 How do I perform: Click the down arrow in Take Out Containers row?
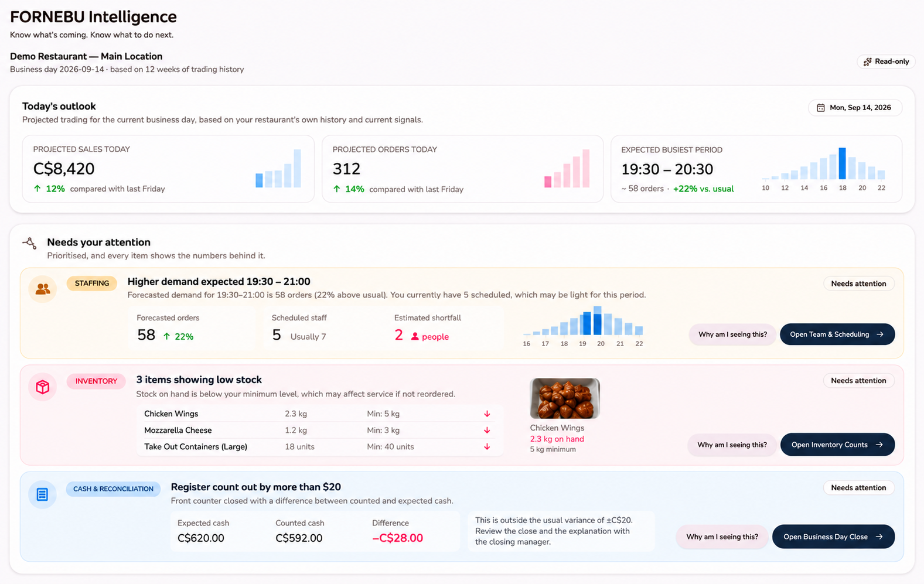click(x=487, y=446)
